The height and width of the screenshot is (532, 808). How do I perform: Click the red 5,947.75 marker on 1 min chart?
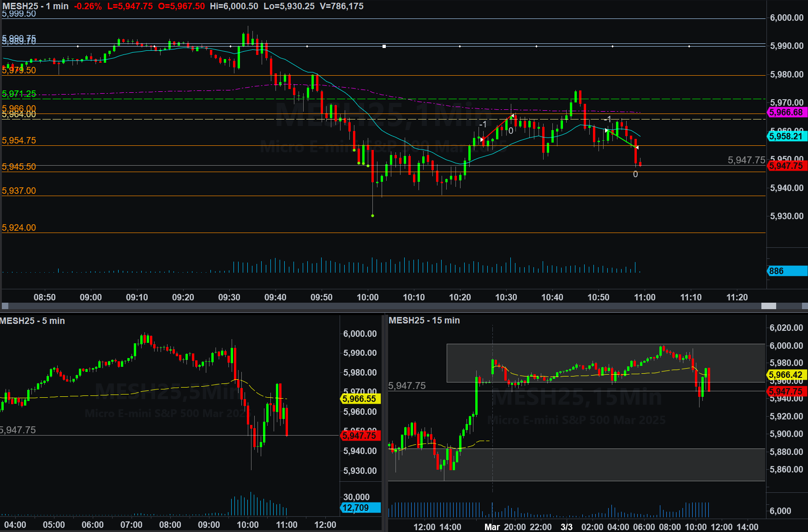tap(787, 166)
